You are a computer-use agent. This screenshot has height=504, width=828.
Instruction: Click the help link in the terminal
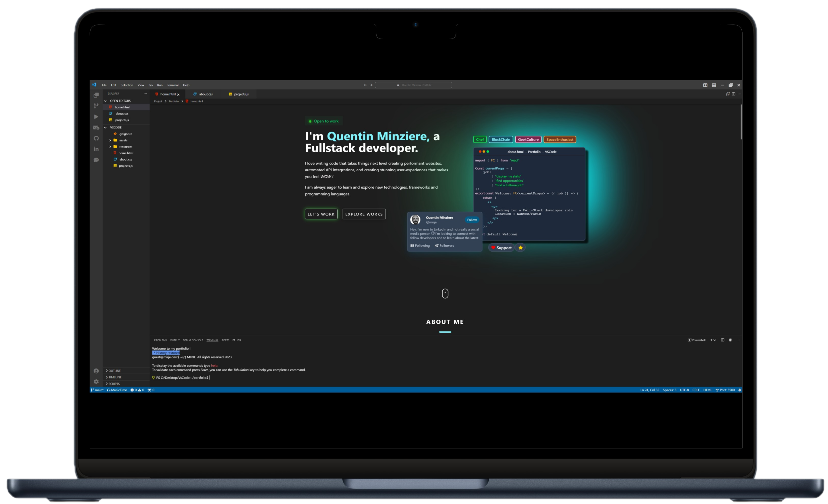point(215,366)
